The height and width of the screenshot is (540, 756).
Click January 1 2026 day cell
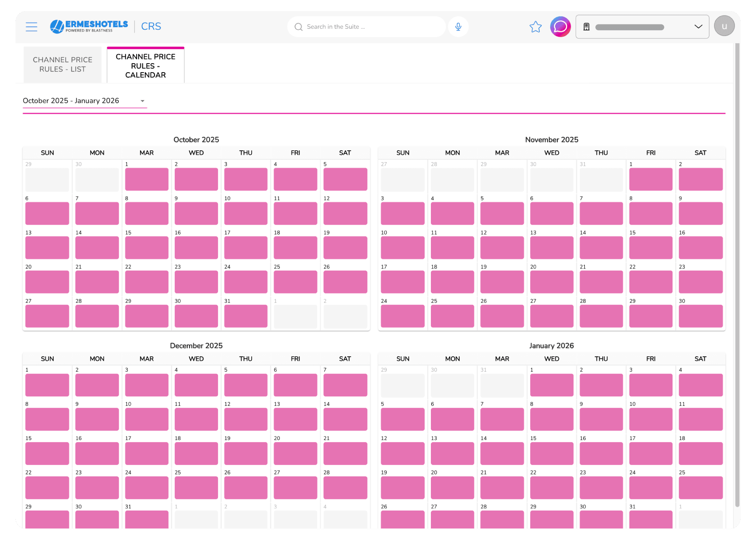(551, 385)
